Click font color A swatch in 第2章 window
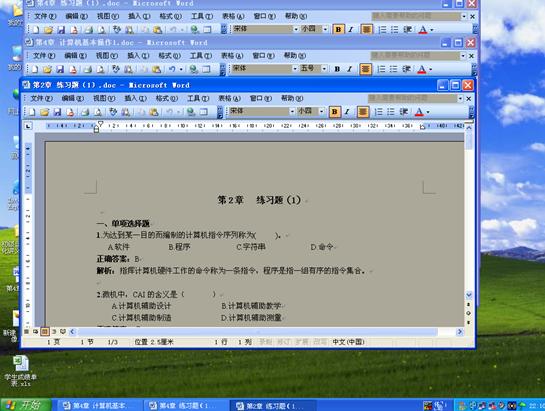Screen dimensions: 545x411 pos(420,112)
